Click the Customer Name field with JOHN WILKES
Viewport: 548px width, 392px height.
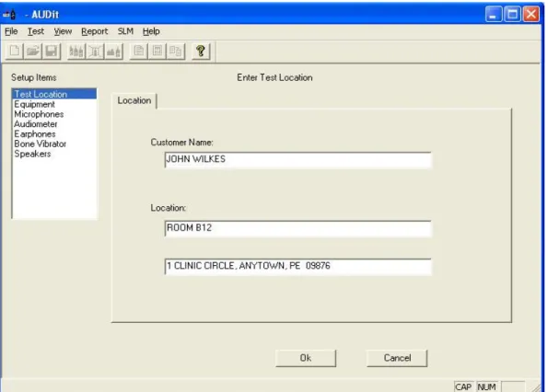297,160
